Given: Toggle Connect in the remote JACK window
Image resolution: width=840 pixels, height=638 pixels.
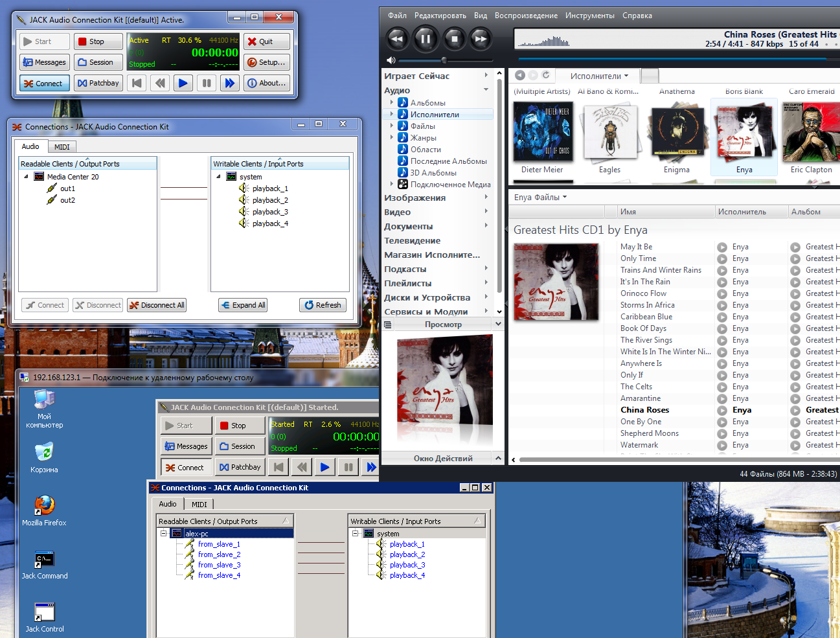Looking at the screenshot, I should [185, 467].
